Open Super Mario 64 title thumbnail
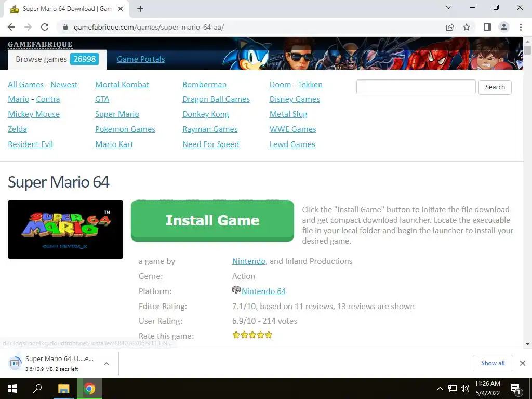The height and width of the screenshot is (399, 532). [65, 229]
